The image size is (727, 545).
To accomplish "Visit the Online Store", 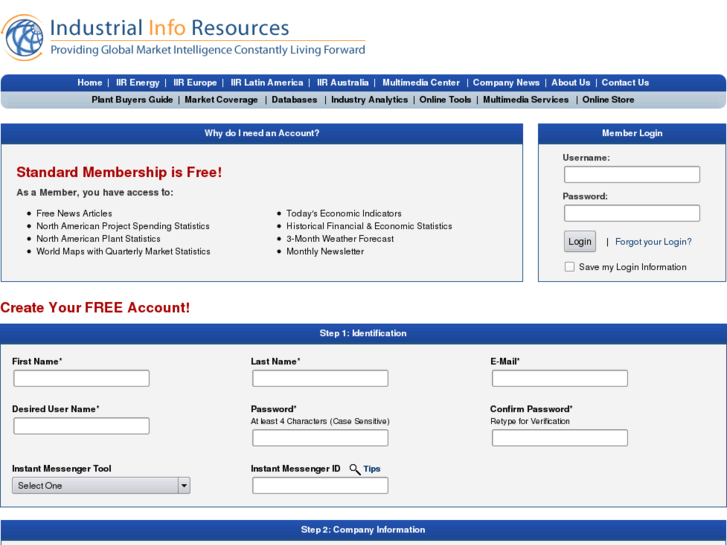I will click(x=608, y=100).
